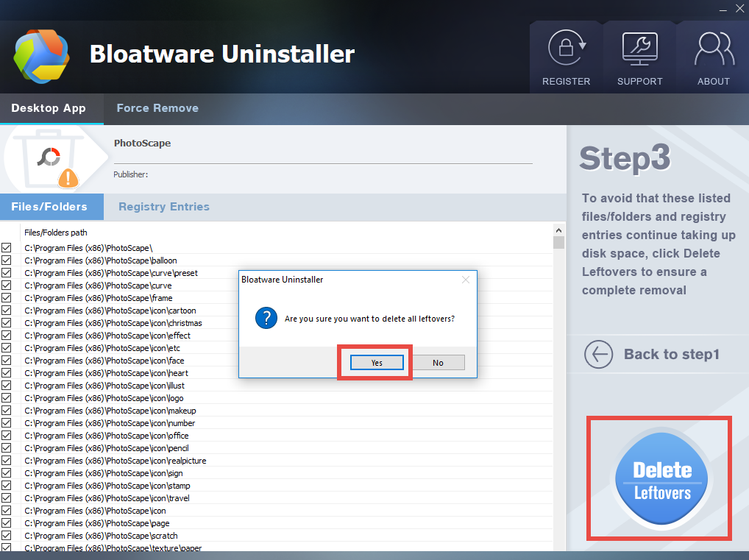Open the Register lock icon
The height and width of the screenshot is (560, 749).
pyautogui.click(x=567, y=48)
